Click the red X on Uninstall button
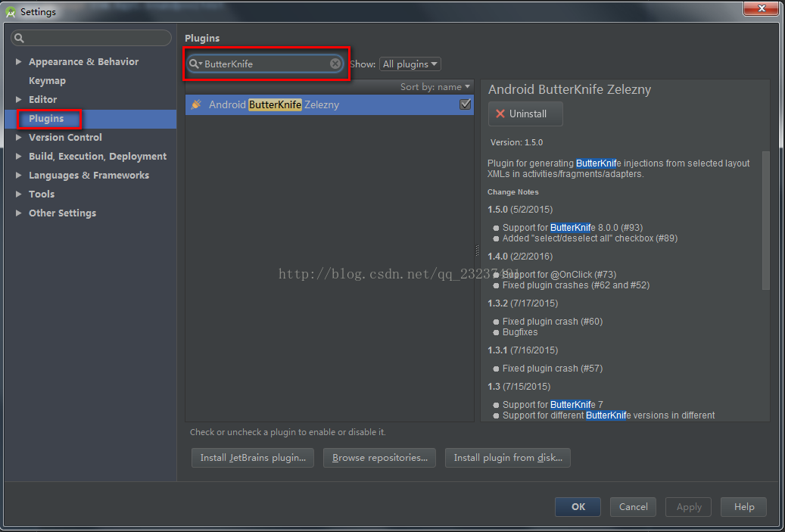The height and width of the screenshot is (532, 785). pyautogui.click(x=500, y=114)
